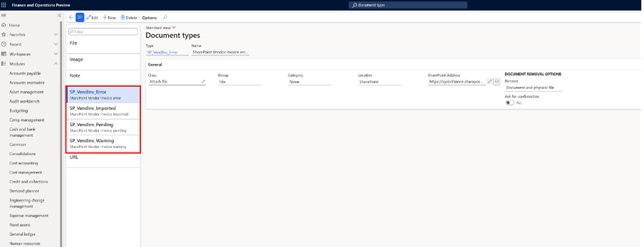Open the Options menu

pyautogui.click(x=150, y=18)
